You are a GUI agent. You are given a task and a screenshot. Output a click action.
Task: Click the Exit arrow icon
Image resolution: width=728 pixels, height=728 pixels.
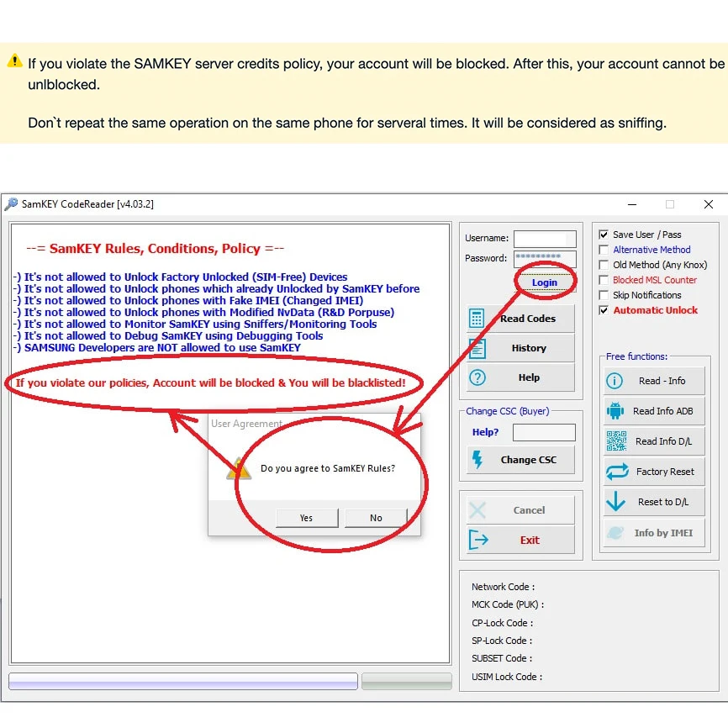[478, 540]
